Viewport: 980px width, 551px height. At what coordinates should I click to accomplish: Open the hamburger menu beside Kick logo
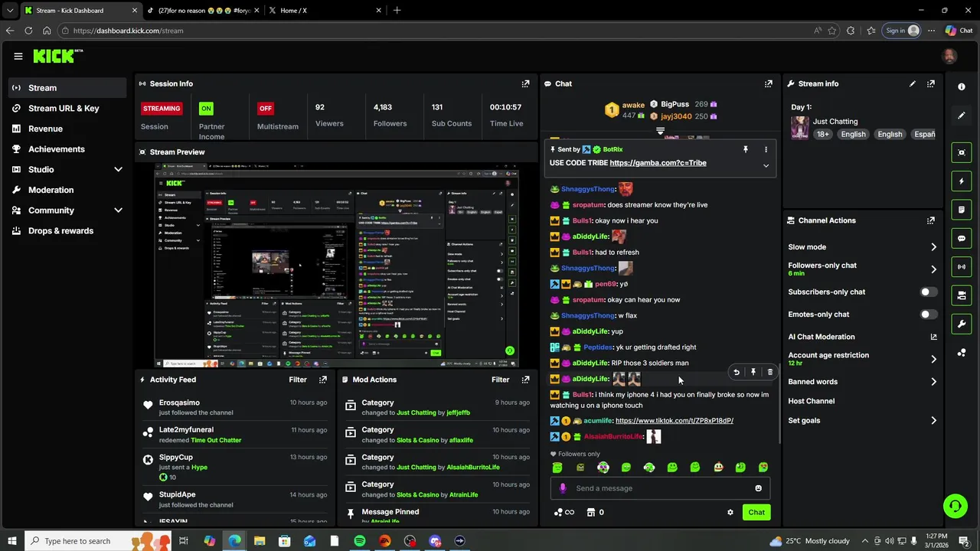pyautogui.click(x=18, y=56)
